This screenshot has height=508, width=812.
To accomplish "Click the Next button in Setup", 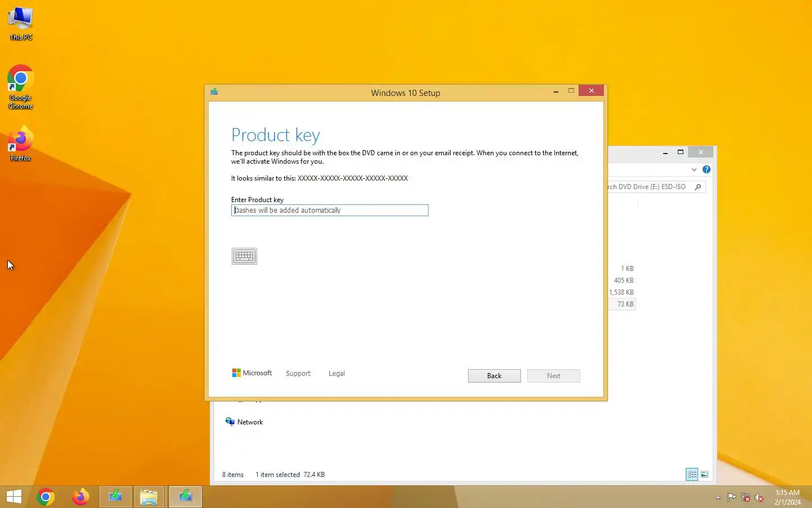I will point(554,376).
